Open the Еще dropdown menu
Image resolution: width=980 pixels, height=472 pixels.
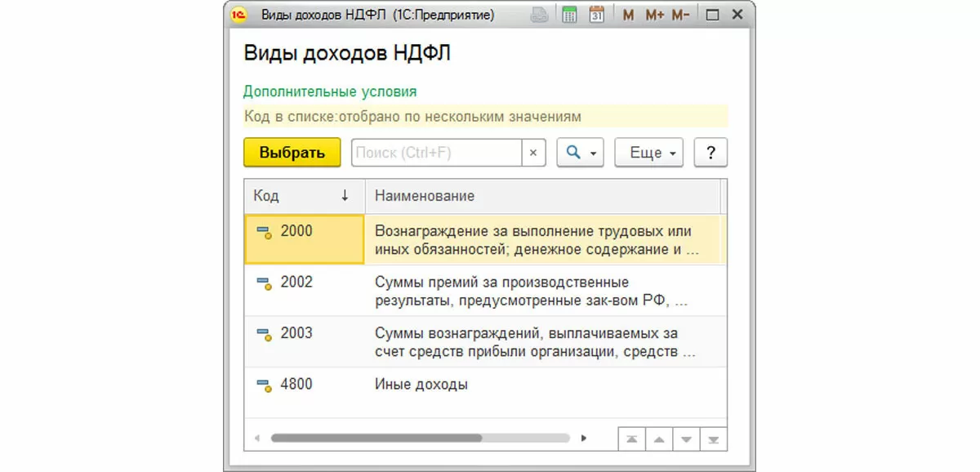pos(648,153)
